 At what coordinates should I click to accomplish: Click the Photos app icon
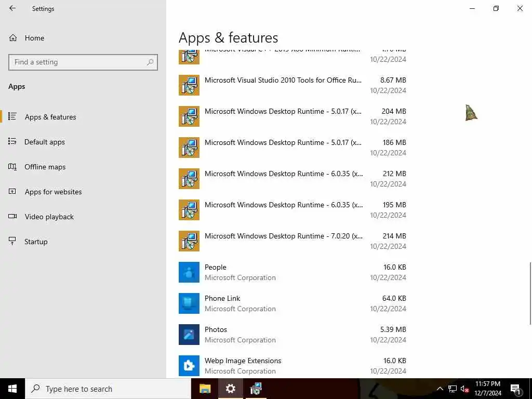pyautogui.click(x=189, y=335)
